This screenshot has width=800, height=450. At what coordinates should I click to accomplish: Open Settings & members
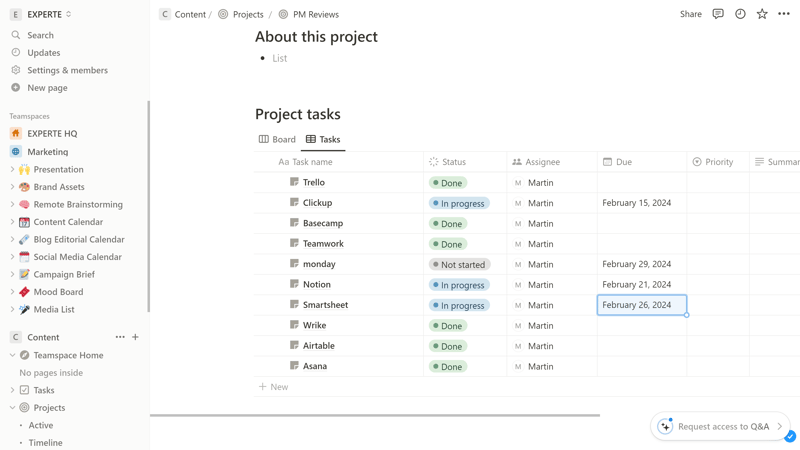[x=67, y=70]
